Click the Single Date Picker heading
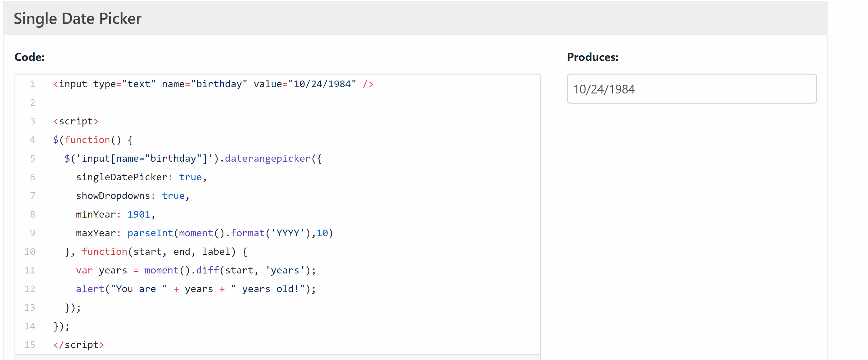The image size is (868, 360). click(77, 19)
